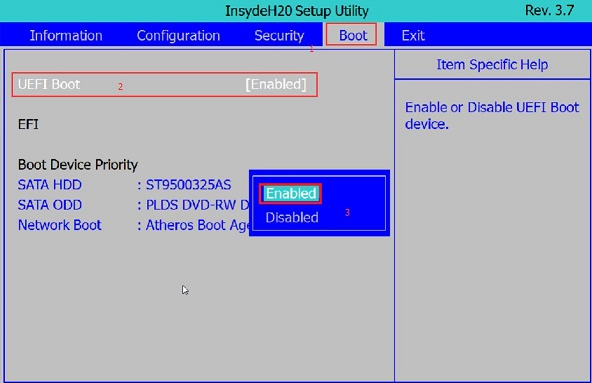Image resolution: width=592 pixels, height=383 pixels.
Task: Click the PLDS DVD-RW device value
Action: click(x=197, y=205)
